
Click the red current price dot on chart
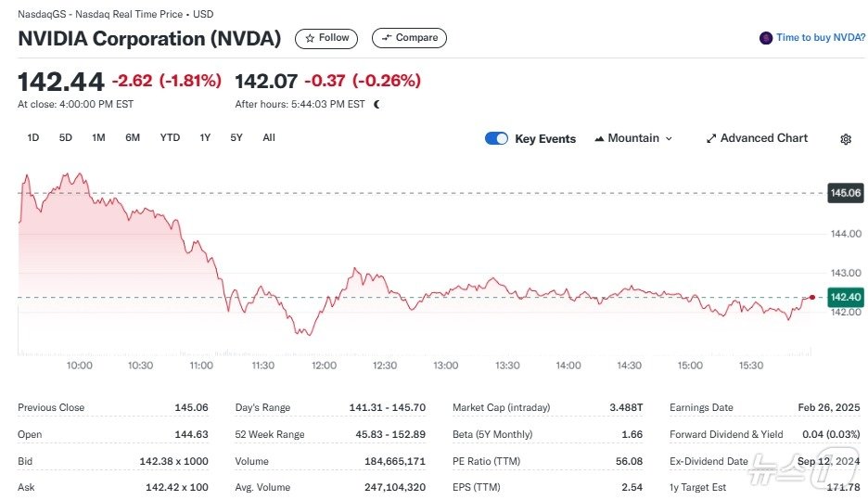pyautogui.click(x=812, y=297)
